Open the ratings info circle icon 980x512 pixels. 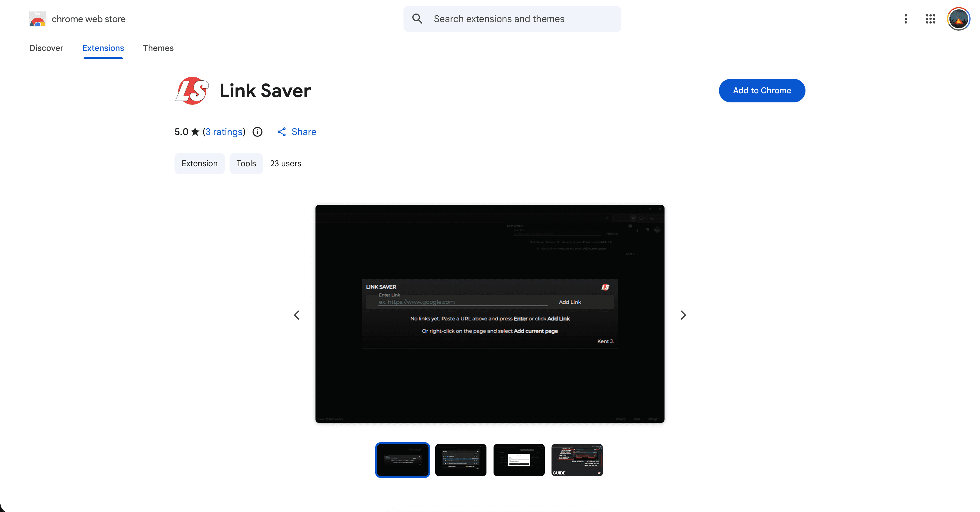(258, 132)
